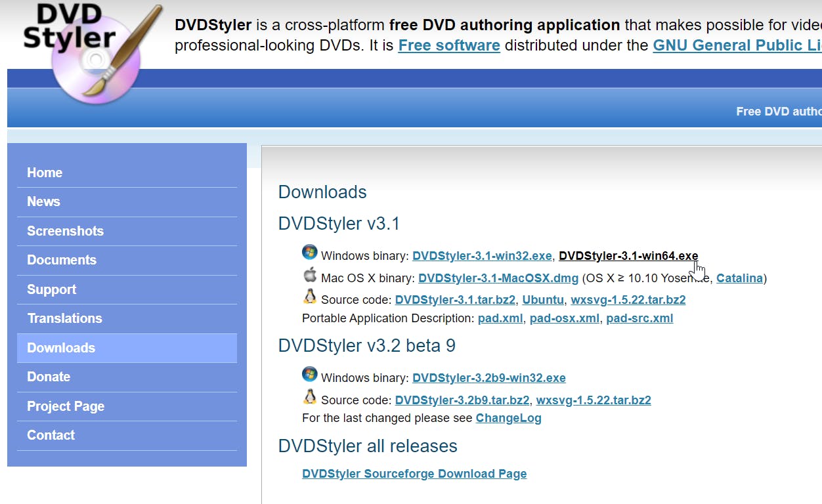Download DVDStyler-3.1-MacOSX.dmg
The image size is (822, 504).
tap(498, 278)
